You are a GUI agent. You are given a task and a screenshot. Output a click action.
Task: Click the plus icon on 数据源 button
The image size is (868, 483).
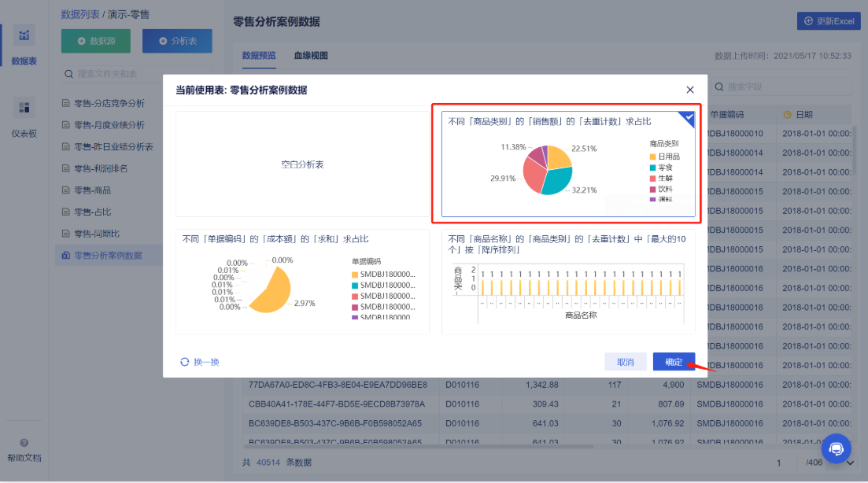(x=81, y=41)
